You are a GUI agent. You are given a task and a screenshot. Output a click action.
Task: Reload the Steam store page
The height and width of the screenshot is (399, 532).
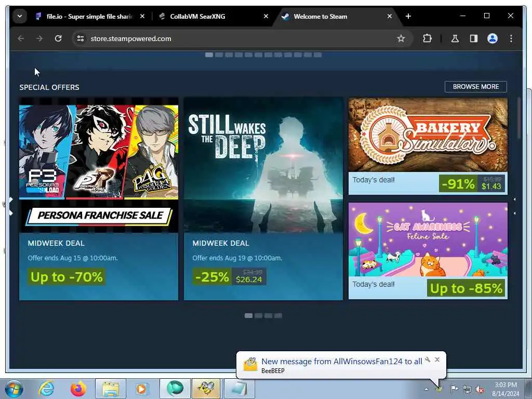click(58, 38)
